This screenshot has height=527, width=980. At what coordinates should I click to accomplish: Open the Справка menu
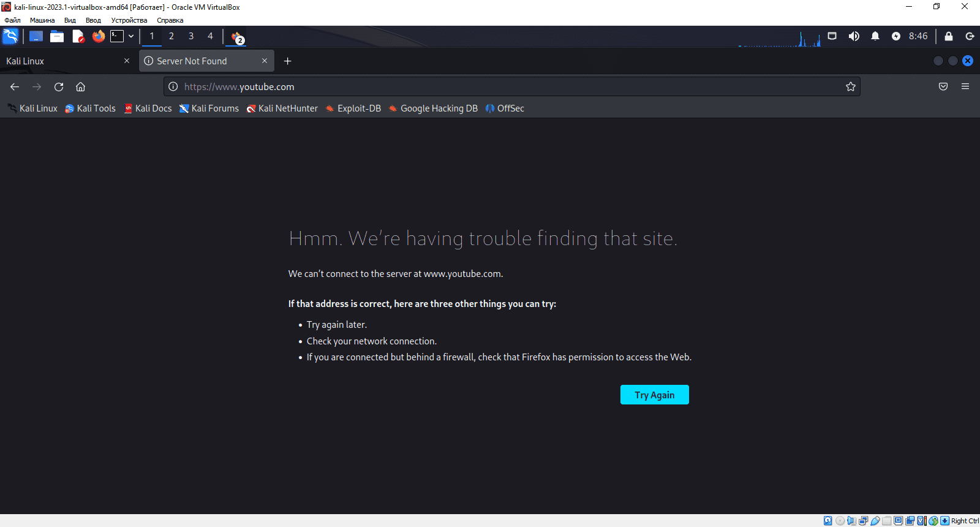[x=170, y=20]
